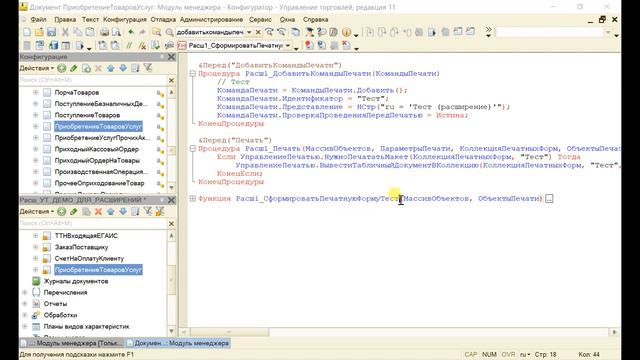Expand the ПоступлениеТоваров tree node

[36, 115]
